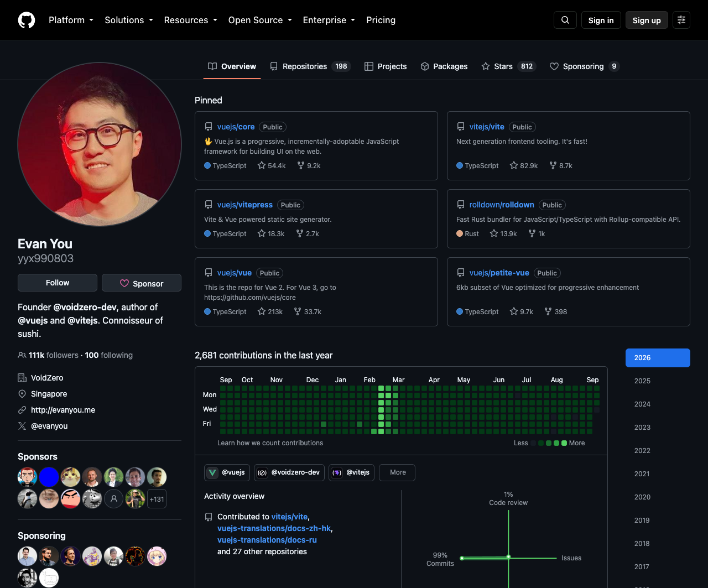This screenshot has width=708, height=588.
Task: Select the 2026 contribution year
Action: (658, 358)
